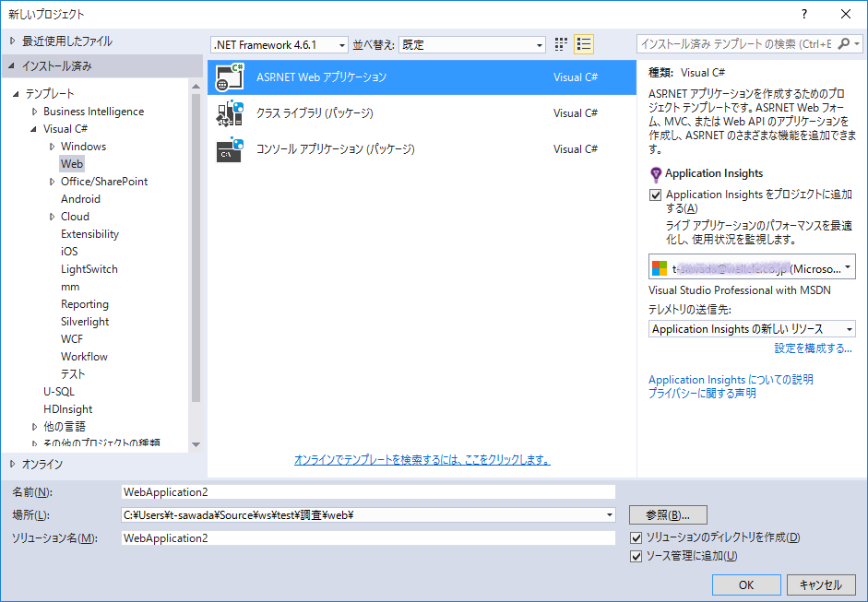Click ソリューション名 input field
Screen dimensions: 868x602
coord(368,537)
